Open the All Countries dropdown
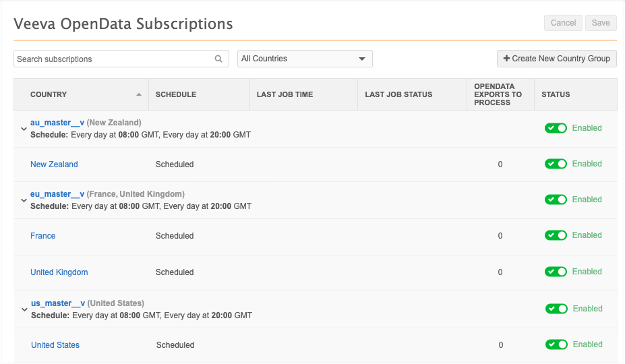The image size is (625, 364). pos(305,59)
